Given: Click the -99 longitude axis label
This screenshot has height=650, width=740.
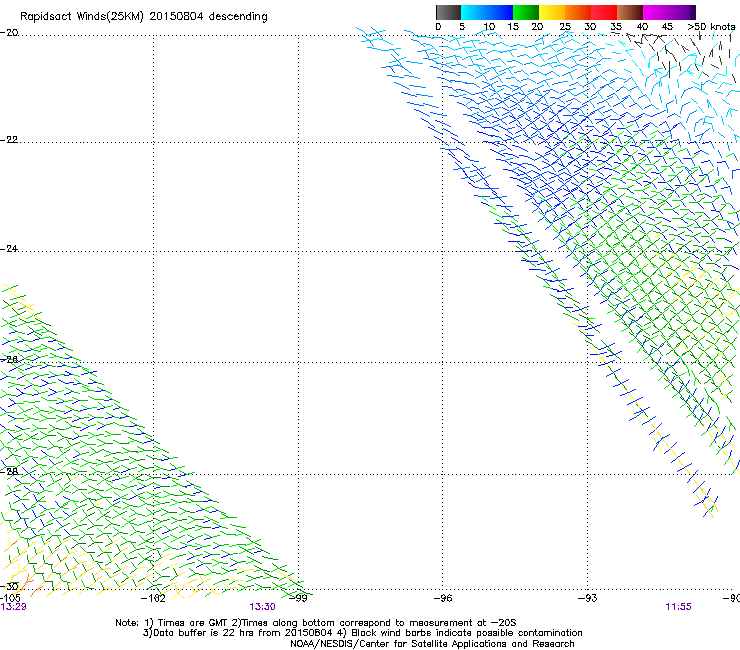Looking at the screenshot, I should click(x=298, y=599).
